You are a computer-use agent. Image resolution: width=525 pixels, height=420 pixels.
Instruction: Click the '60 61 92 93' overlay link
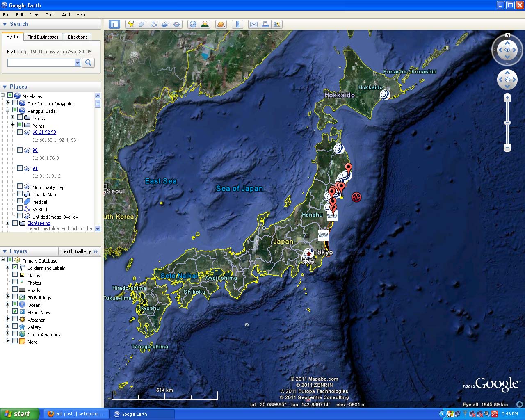point(44,132)
